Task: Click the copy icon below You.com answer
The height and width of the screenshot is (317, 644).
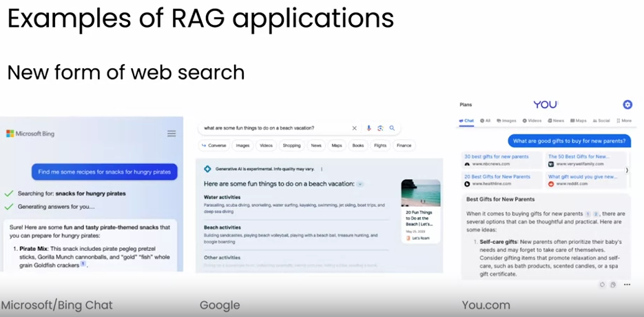Action: coord(613,285)
